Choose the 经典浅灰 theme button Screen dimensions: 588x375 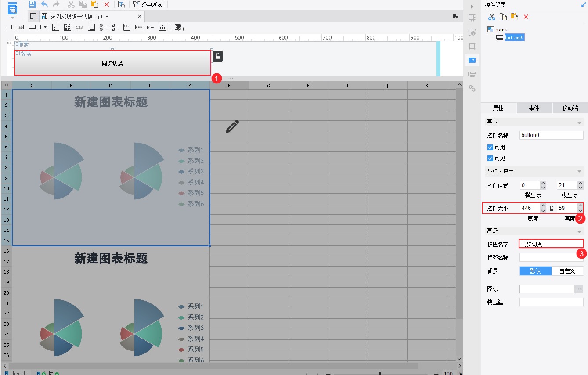coord(148,4)
